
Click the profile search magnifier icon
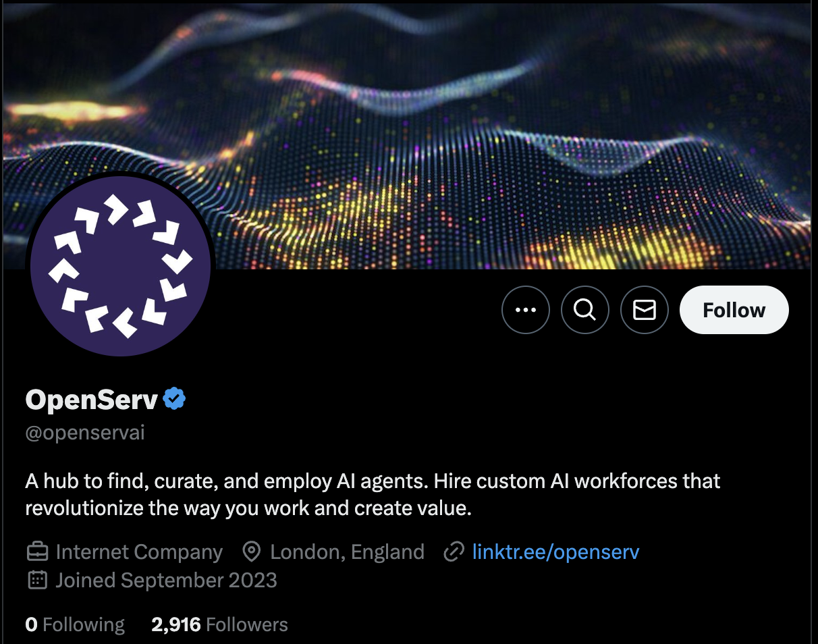click(x=585, y=310)
